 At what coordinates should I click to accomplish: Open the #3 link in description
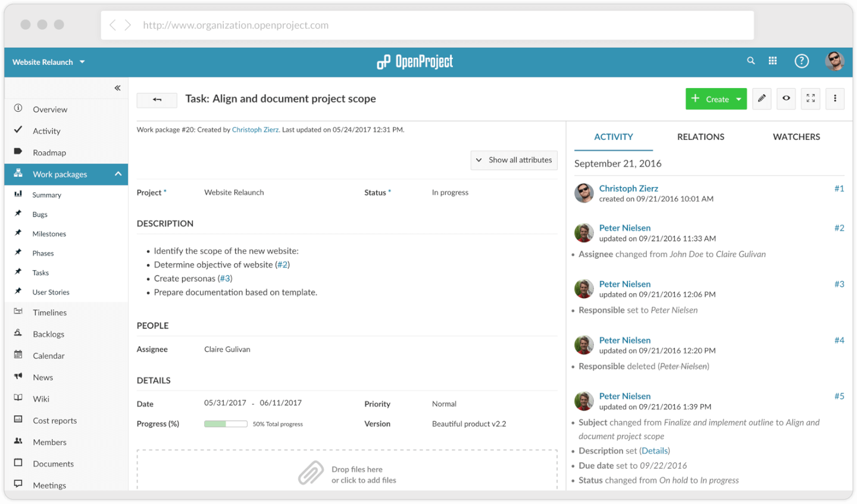225,278
